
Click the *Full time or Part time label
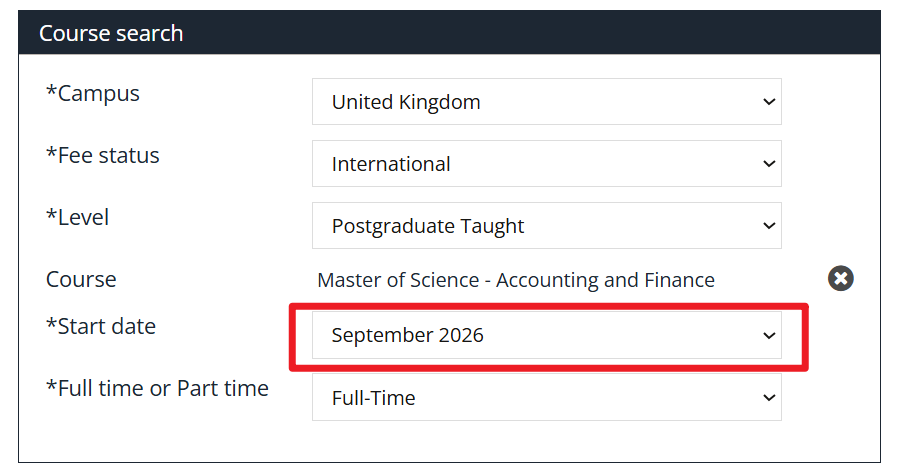coord(157,388)
